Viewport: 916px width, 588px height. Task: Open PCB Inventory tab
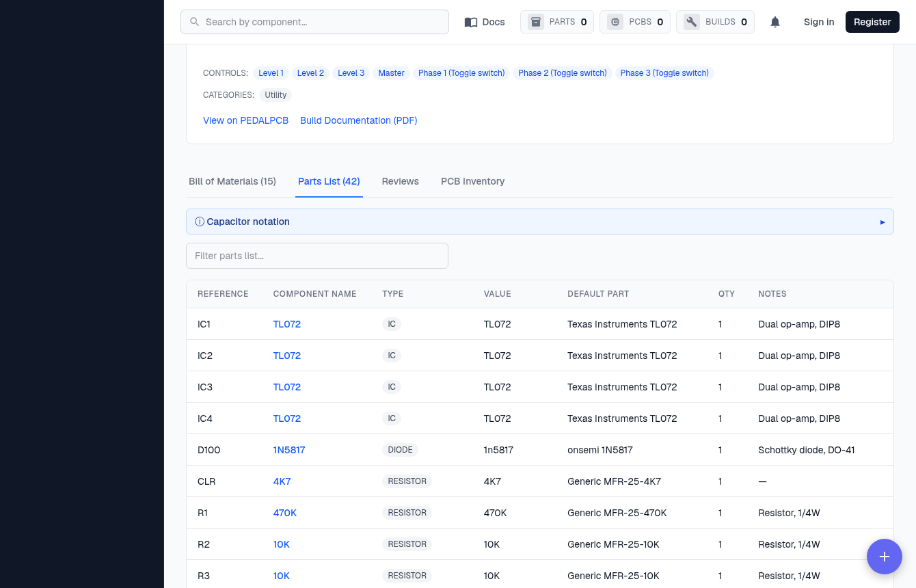[x=473, y=181]
